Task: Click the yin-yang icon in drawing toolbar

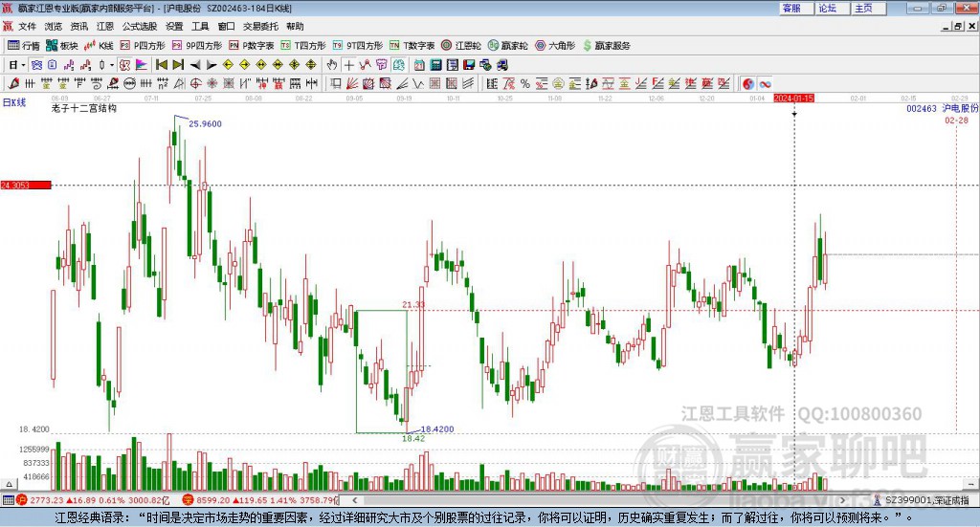Action: point(747,84)
